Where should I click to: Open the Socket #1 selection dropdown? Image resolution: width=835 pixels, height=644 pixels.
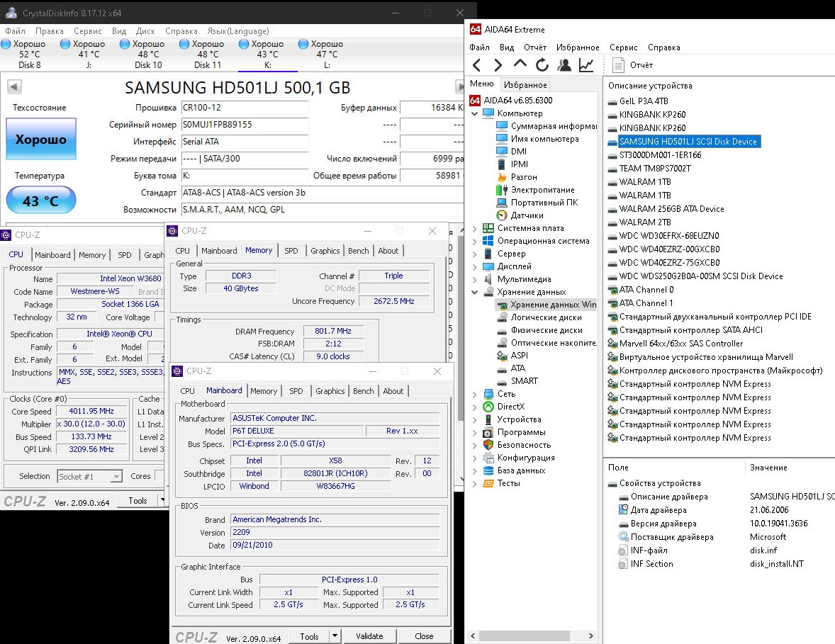[116, 477]
